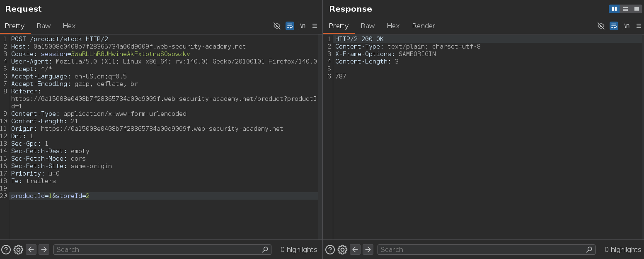The height and width of the screenshot is (259, 644).
Task: Open help icon in Response search bar
Action: tap(330, 249)
